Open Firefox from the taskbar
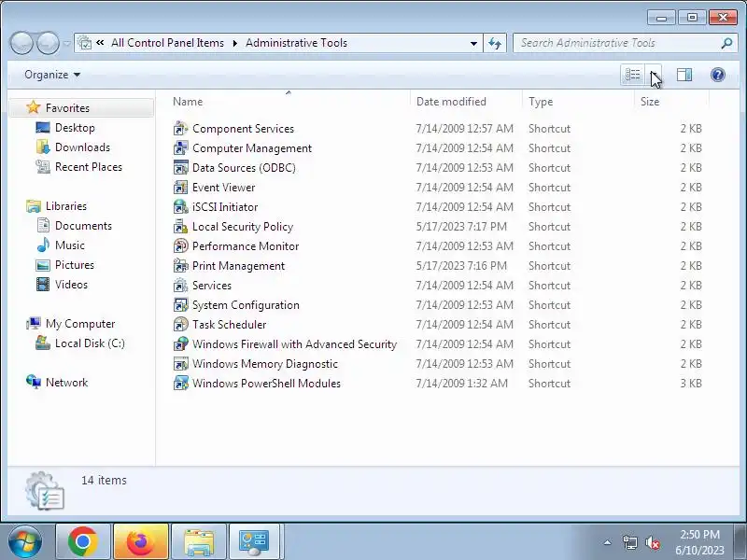Screen dimensions: 747x560 point(141,542)
